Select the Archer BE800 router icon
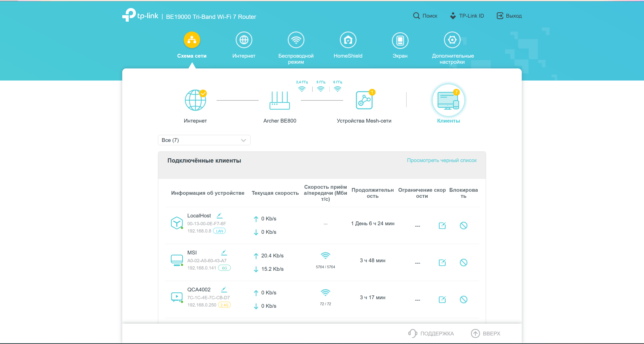The height and width of the screenshot is (344, 644). pos(280,100)
